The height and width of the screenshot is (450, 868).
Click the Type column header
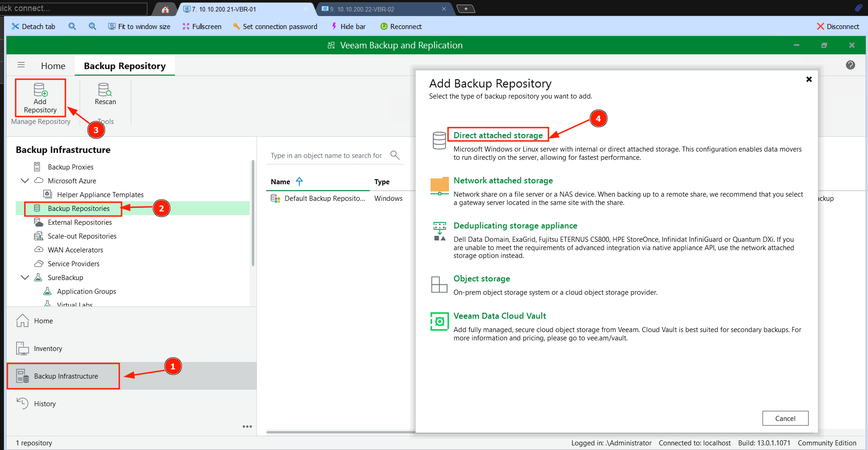click(382, 181)
